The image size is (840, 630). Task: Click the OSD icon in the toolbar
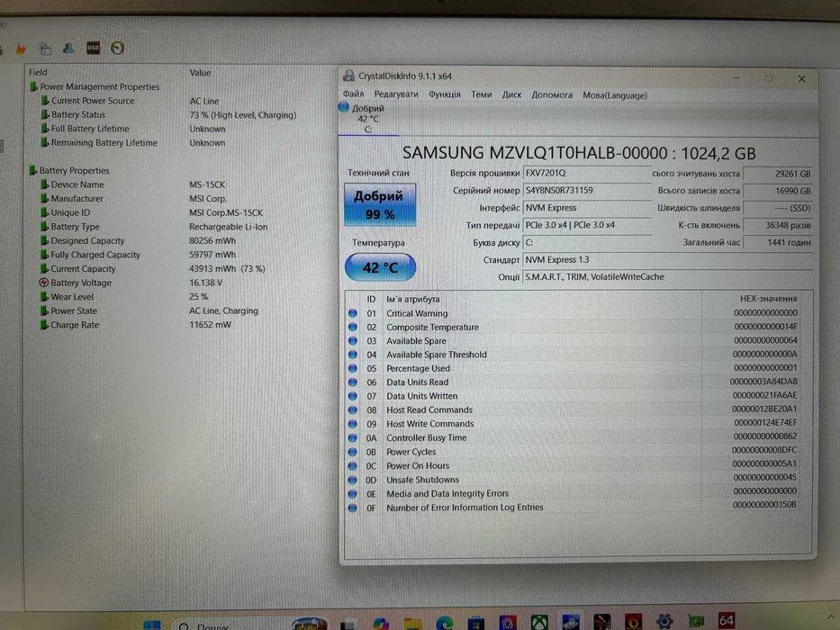click(94, 48)
